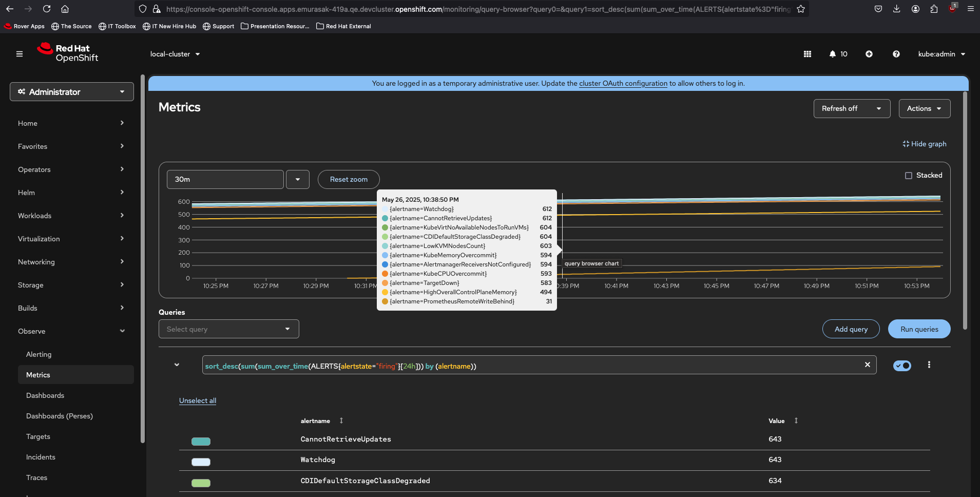The height and width of the screenshot is (497, 980).
Task: Open the notifications bell icon
Action: tap(833, 54)
